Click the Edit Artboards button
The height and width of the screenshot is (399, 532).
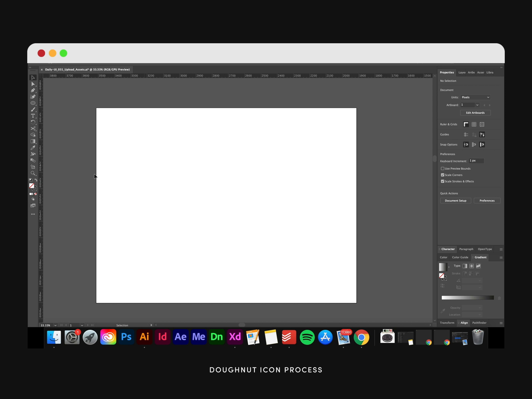coord(475,113)
